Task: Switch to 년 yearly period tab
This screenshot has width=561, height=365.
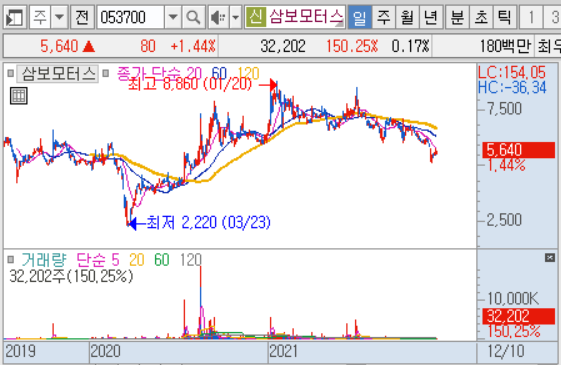Action: tap(431, 17)
